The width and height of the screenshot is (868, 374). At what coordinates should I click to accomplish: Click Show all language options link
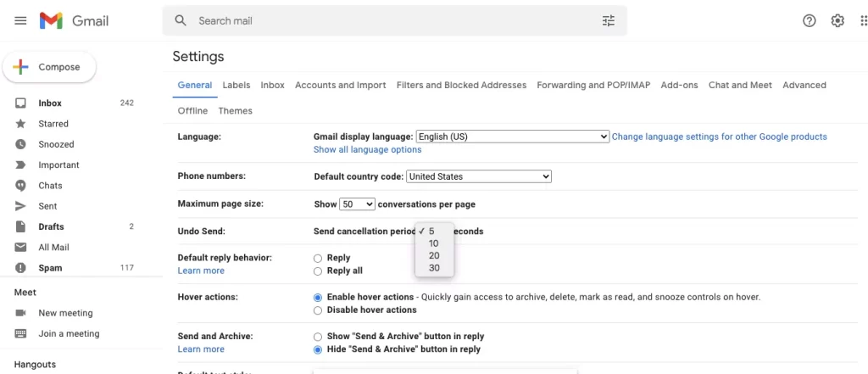[x=368, y=149]
